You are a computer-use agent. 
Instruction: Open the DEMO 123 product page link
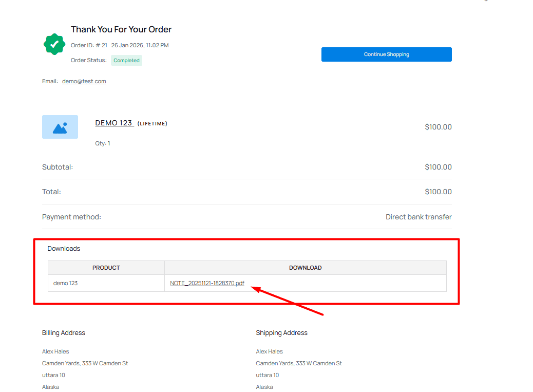pyautogui.click(x=114, y=123)
